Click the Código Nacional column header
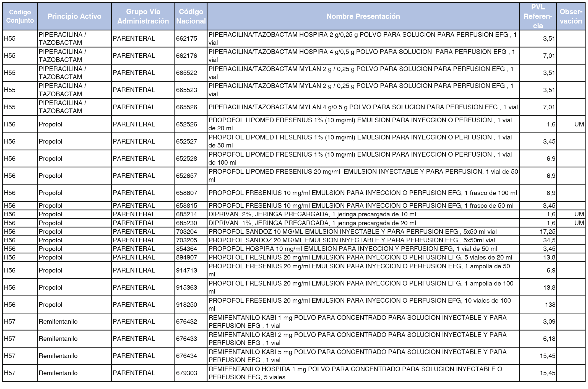The width and height of the screenshot is (588, 389). tap(191, 16)
